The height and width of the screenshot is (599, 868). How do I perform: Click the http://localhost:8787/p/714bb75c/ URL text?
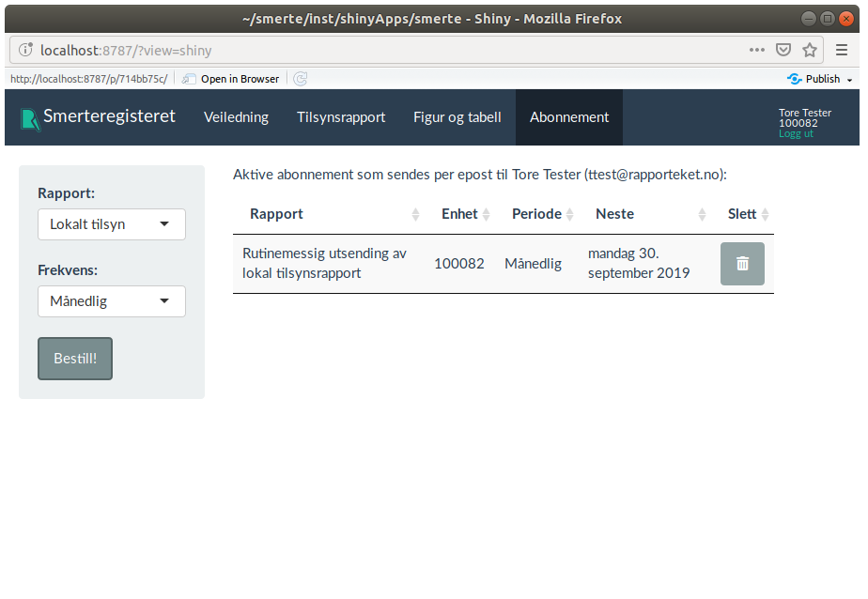click(x=88, y=79)
